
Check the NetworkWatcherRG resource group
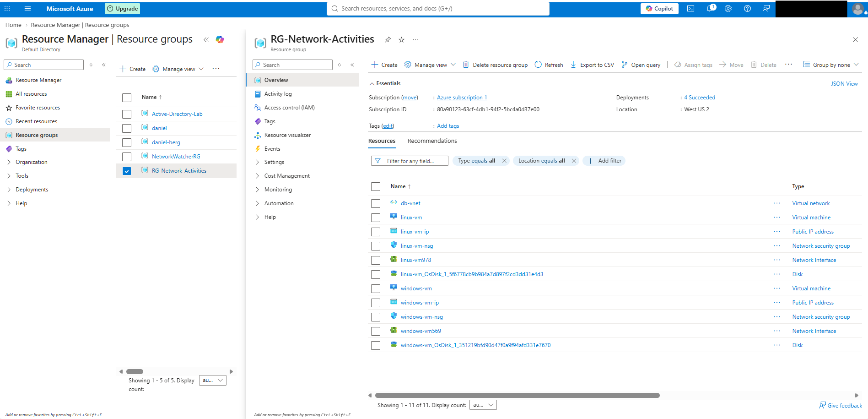[127, 157]
